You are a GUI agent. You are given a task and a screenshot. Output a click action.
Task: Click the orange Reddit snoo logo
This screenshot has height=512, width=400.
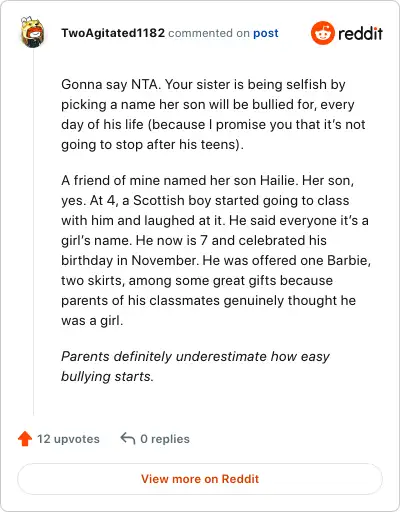pos(322,33)
